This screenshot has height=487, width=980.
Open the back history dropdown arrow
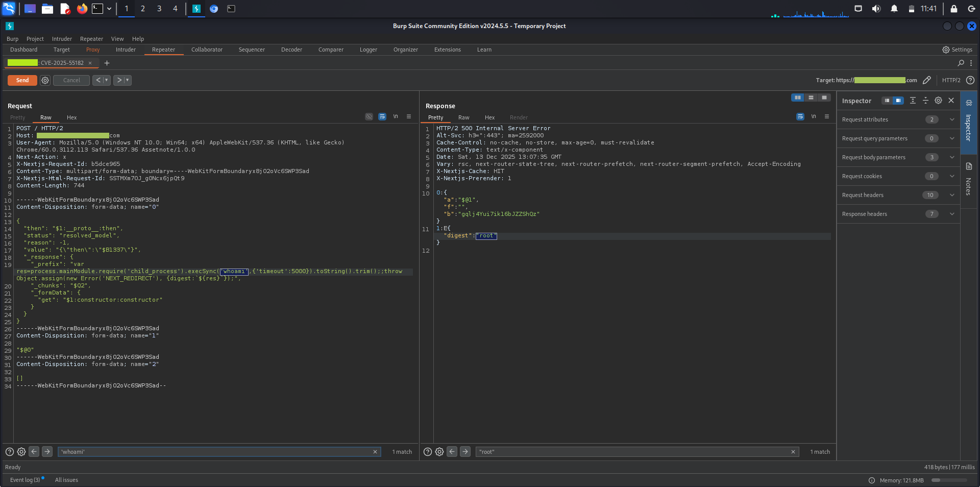coord(107,80)
